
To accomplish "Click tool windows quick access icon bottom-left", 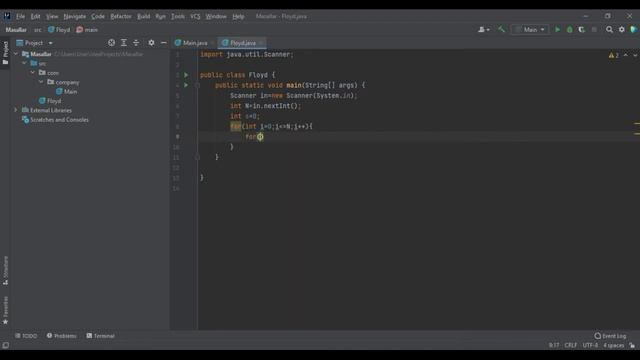I will (x=6, y=345).
